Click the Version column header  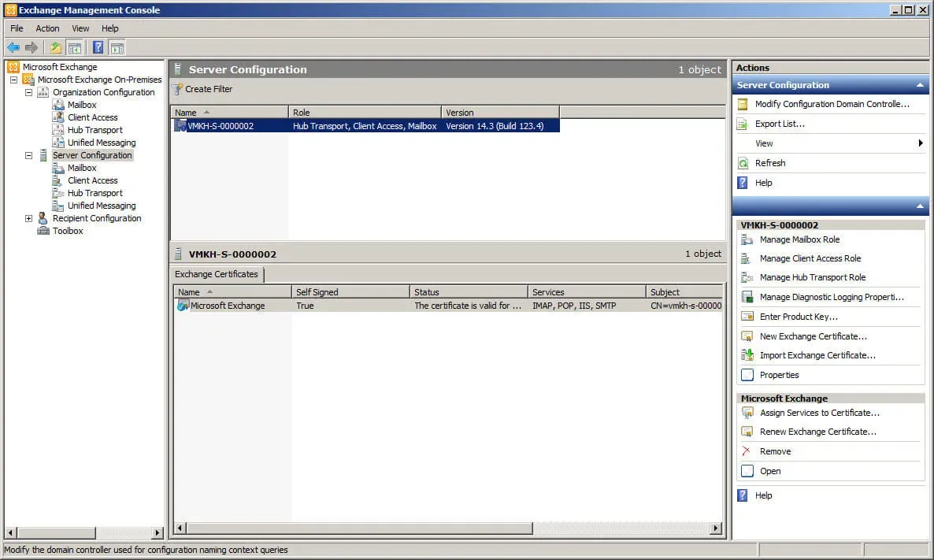pos(500,113)
